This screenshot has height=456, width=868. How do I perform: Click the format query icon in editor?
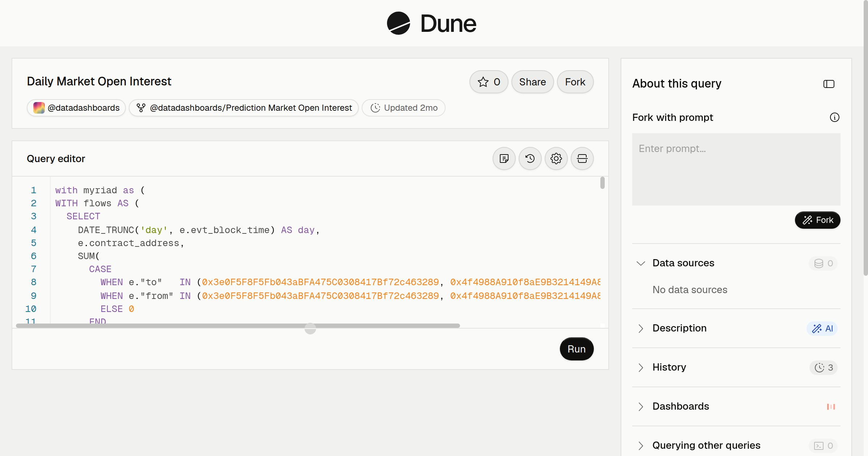pos(504,159)
